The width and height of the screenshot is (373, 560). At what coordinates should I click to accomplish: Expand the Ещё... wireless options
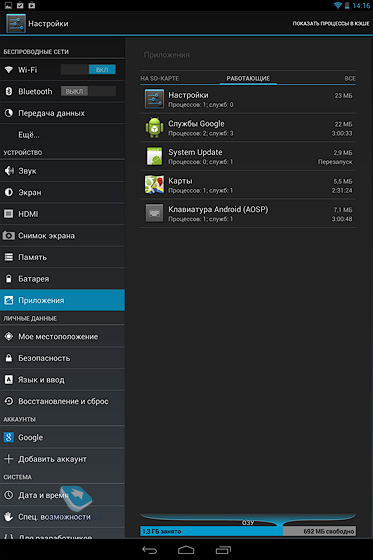(x=63, y=135)
